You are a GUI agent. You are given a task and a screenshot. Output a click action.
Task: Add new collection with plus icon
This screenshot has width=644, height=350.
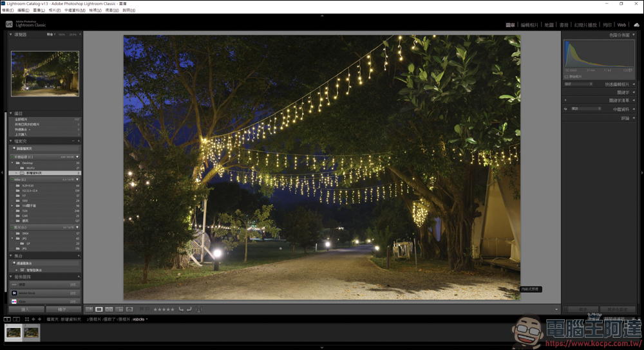click(x=79, y=255)
